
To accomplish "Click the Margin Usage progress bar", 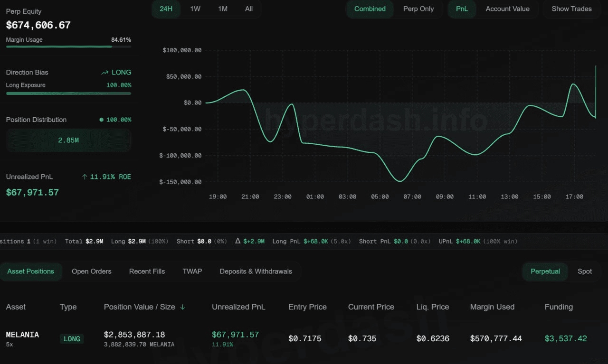I will (68, 47).
